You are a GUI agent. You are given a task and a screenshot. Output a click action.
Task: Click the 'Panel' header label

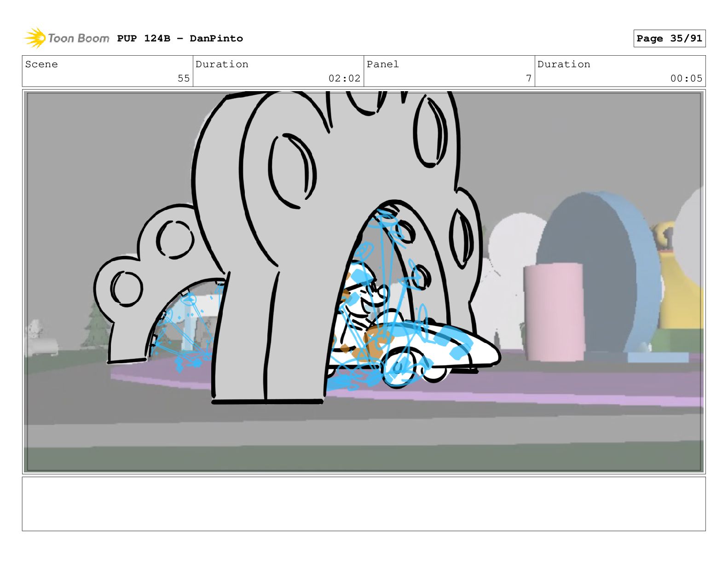382,64
